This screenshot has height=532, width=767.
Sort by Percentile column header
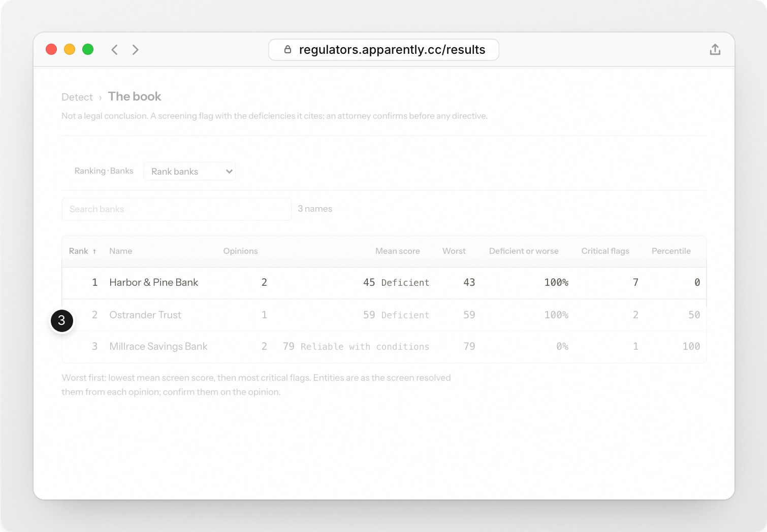coord(671,251)
